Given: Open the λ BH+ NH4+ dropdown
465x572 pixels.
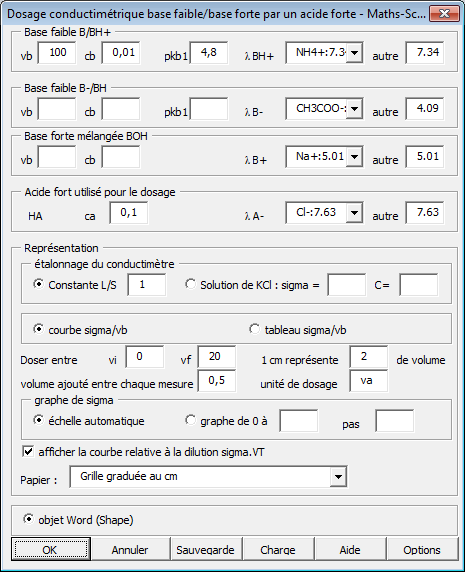Looking at the screenshot, I should tap(354, 53).
